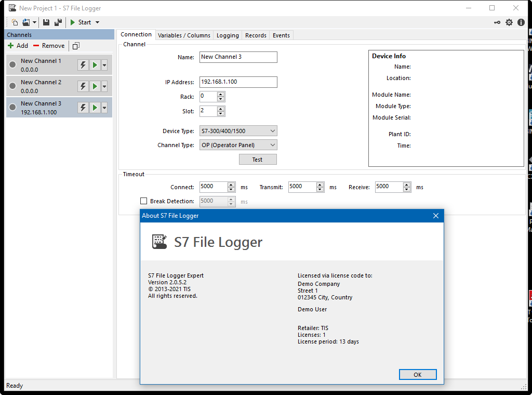Click the Save As double-floppy icon

[x=58, y=22]
